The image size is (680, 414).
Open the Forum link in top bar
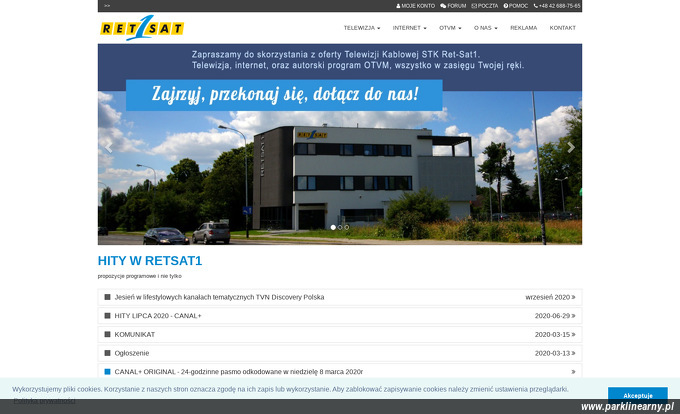[x=453, y=6]
